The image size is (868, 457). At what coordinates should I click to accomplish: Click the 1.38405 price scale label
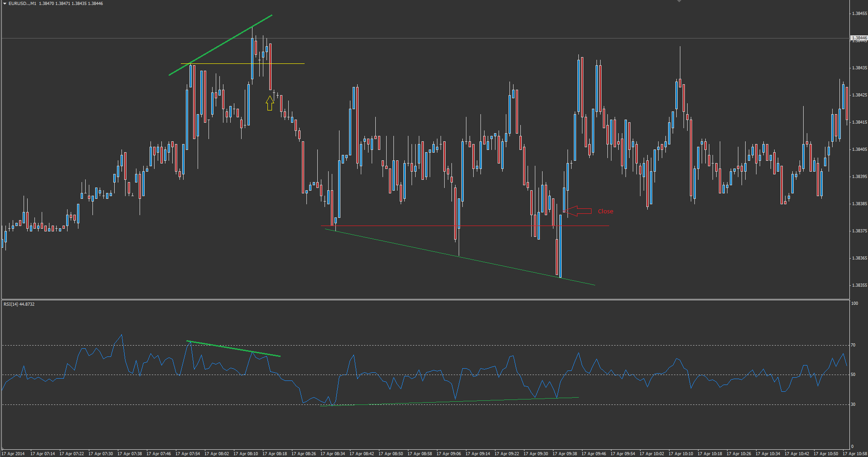[859, 149]
